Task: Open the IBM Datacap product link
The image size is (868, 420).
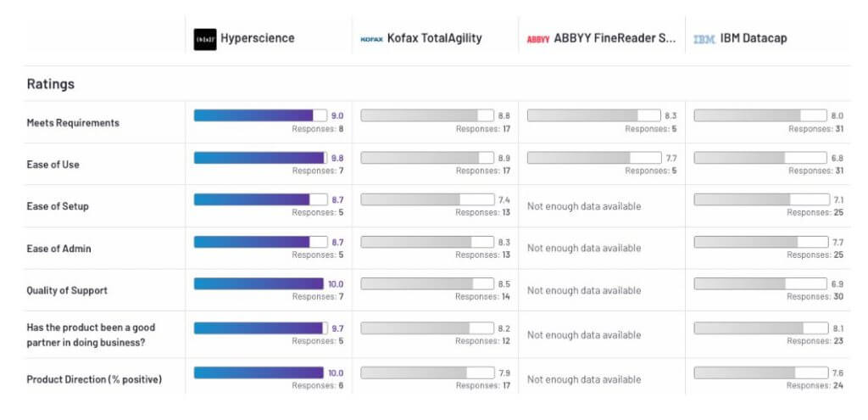Action: (x=754, y=39)
